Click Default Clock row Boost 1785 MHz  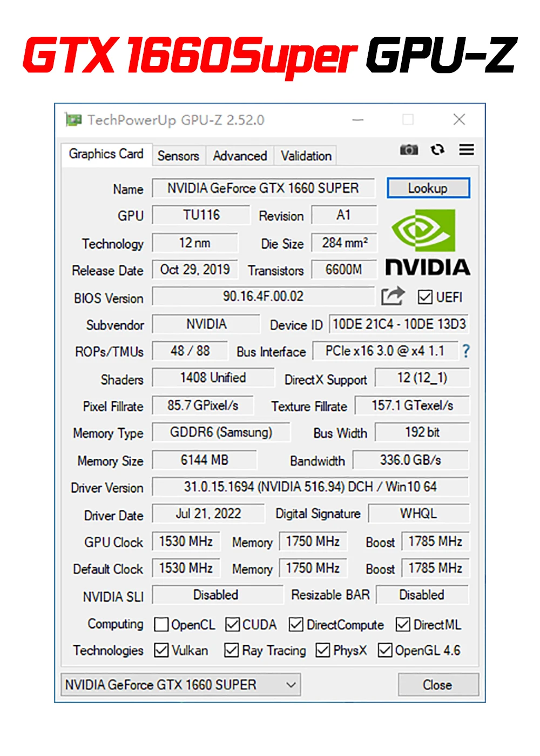pos(435,568)
